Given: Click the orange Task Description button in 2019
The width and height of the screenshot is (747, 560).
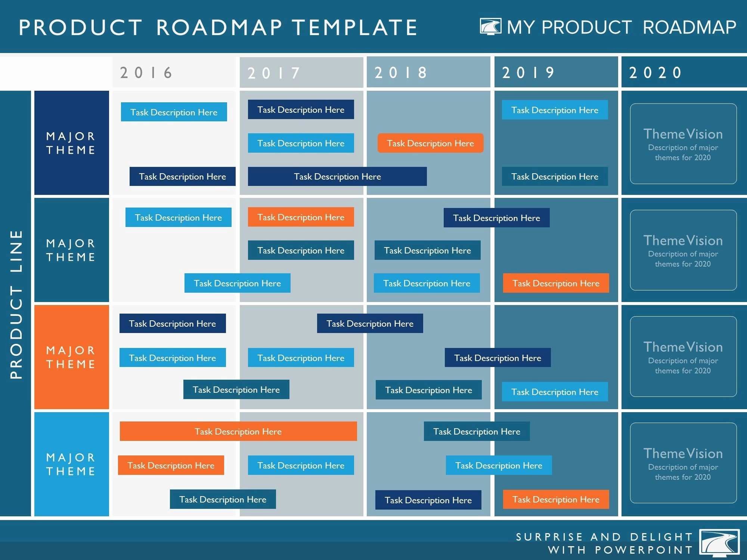Looking at the screenshot, I should pos(555,283).
